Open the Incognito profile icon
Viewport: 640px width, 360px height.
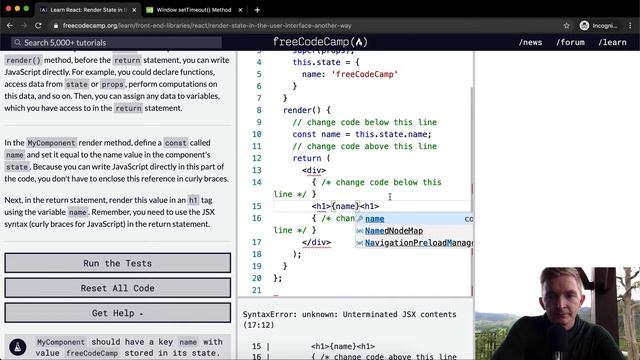tap(584, 25)
